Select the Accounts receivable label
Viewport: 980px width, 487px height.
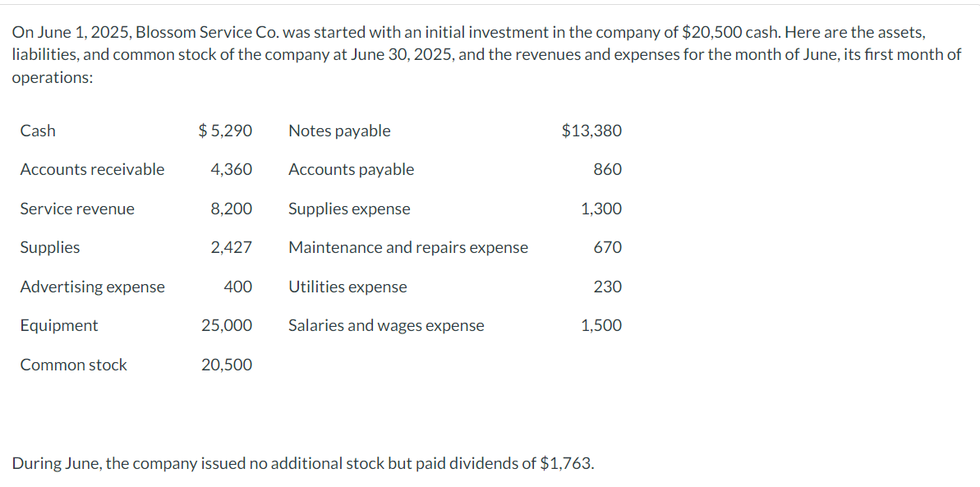pos(92,169)
